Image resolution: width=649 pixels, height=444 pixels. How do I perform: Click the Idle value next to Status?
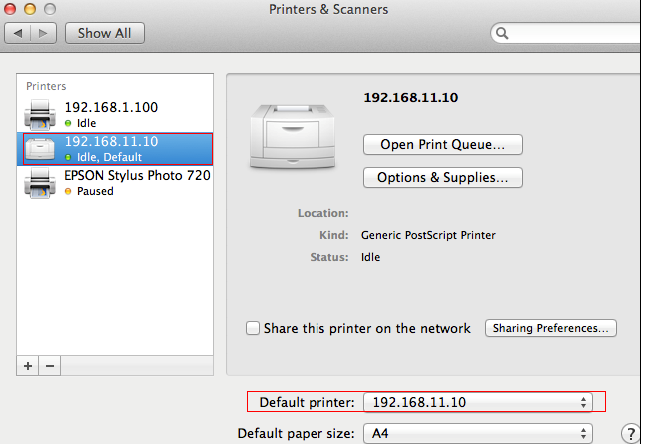click(x=370, y=257)
